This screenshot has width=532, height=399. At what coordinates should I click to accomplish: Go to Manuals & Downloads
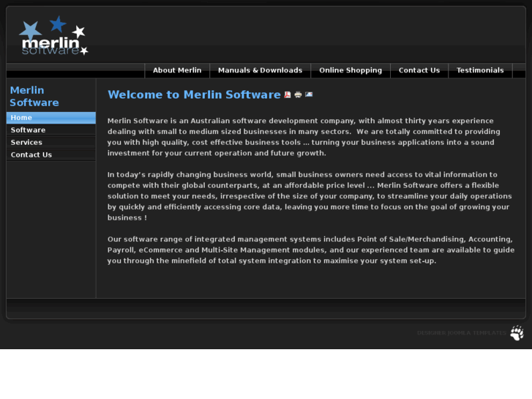pyautogui.click(x=261, y=70)
